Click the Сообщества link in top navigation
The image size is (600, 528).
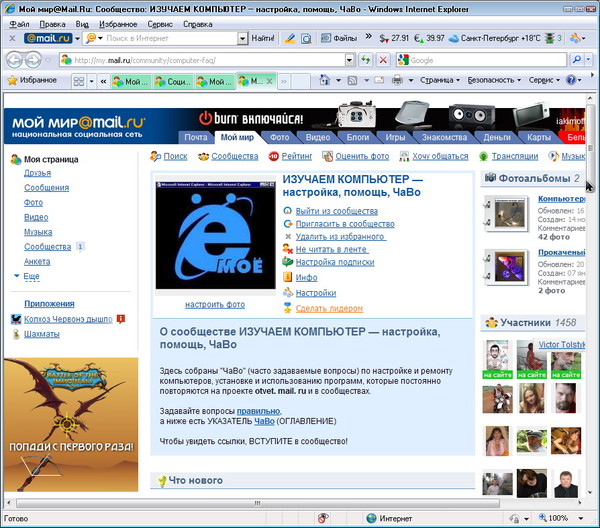[235, 156]
